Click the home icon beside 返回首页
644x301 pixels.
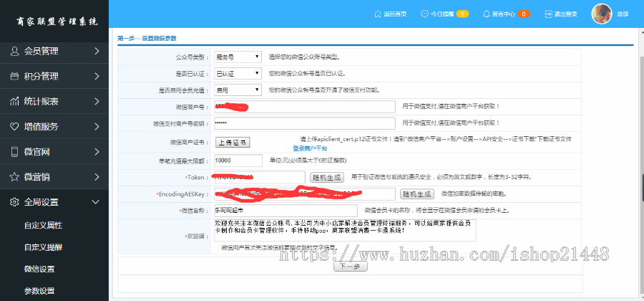click(x=378, y=14)
